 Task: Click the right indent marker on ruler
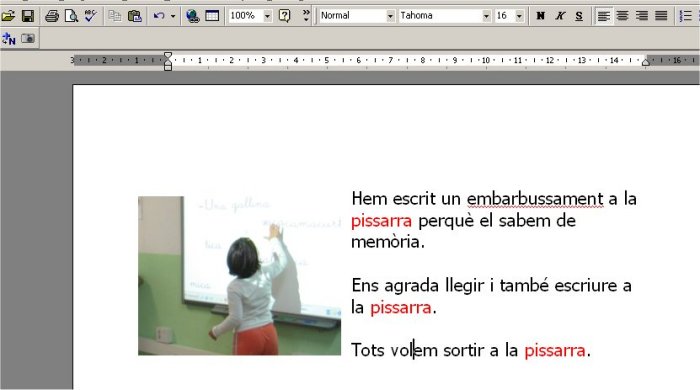[x=646, y=62]
